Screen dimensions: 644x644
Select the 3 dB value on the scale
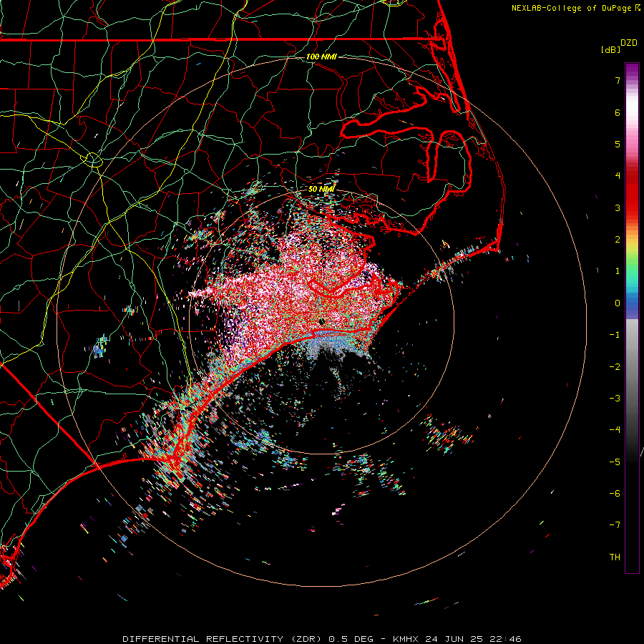(x=618, y=208)
